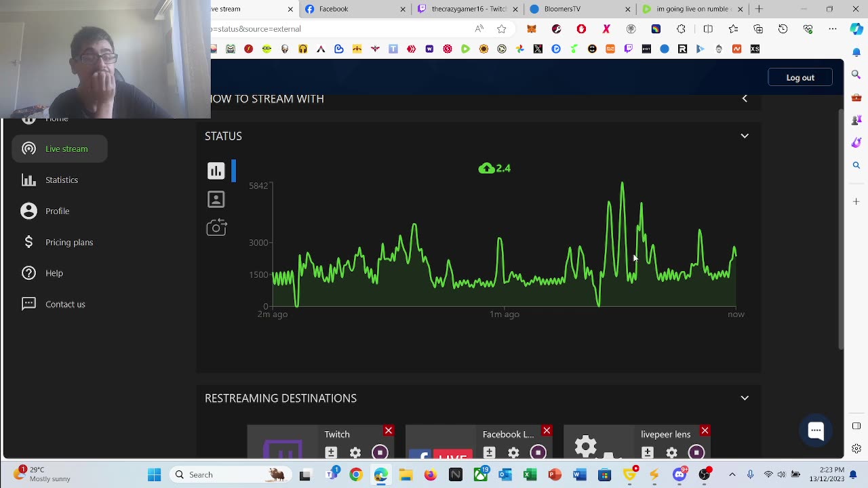The height and width of the screenshot is (488, 868).
Task: Open Edge sidebar settings gear
Action: pos(856,449)
